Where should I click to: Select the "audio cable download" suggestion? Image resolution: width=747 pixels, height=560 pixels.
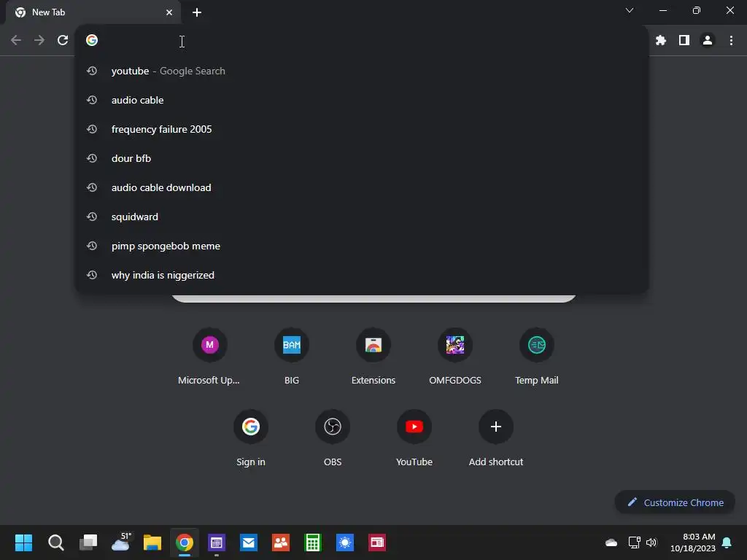tap(362, 187)
